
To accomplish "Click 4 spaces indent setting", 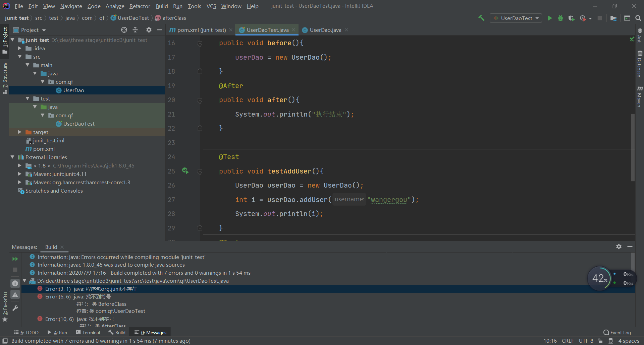I will 629,341.
